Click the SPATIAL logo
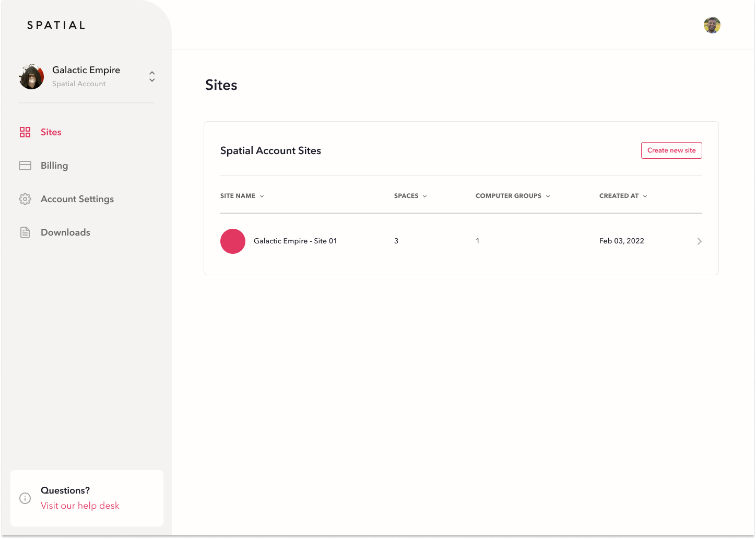 56,25
